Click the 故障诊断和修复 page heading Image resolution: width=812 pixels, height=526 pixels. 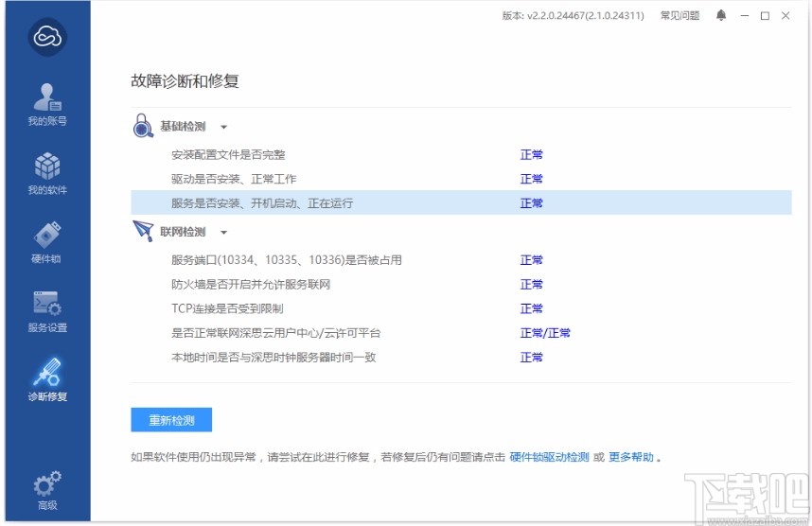185,80
